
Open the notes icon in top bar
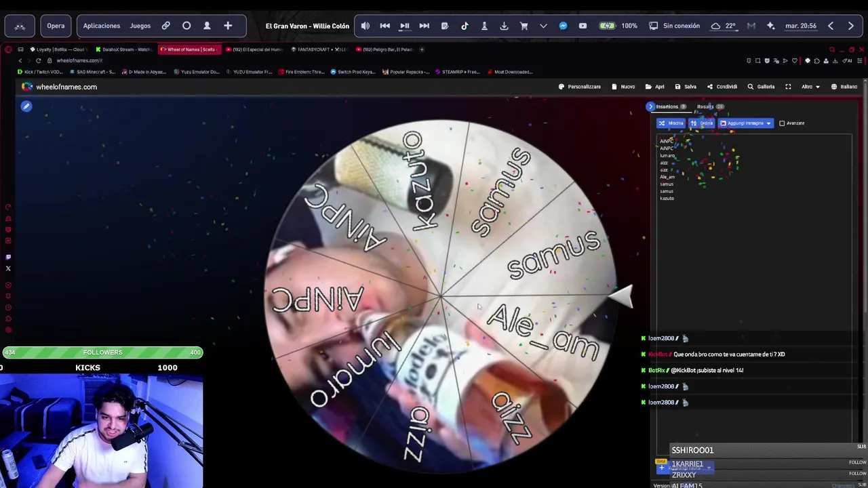click(x=445, y=26)
